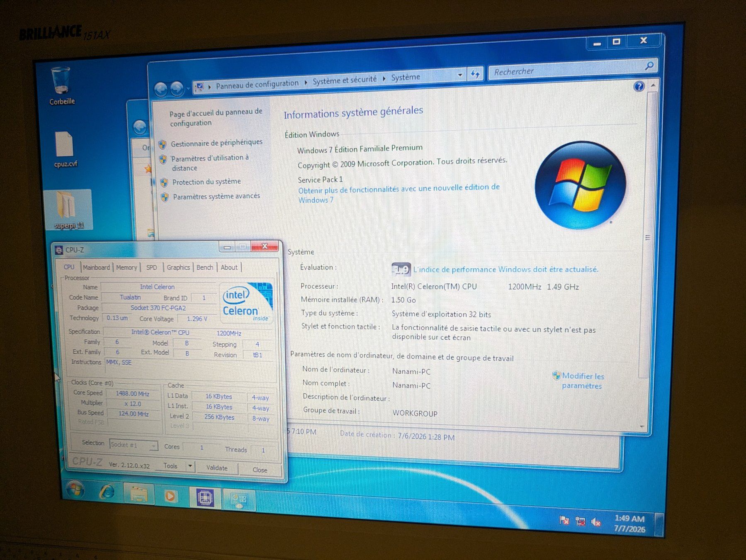Open Gestionnaire de périphériques link
746x560 pixels.
217,143
